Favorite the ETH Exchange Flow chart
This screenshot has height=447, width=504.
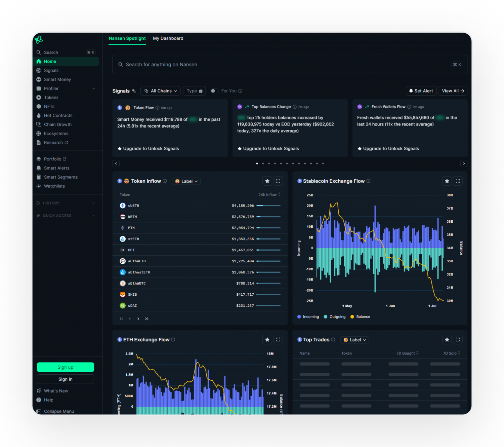click(x=267, y=340)
